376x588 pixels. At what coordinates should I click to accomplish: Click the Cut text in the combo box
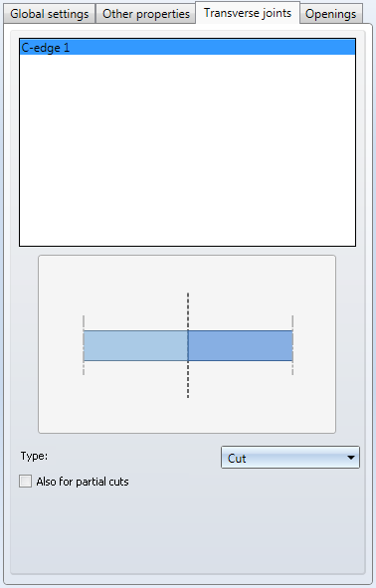[x=237, y=459]
